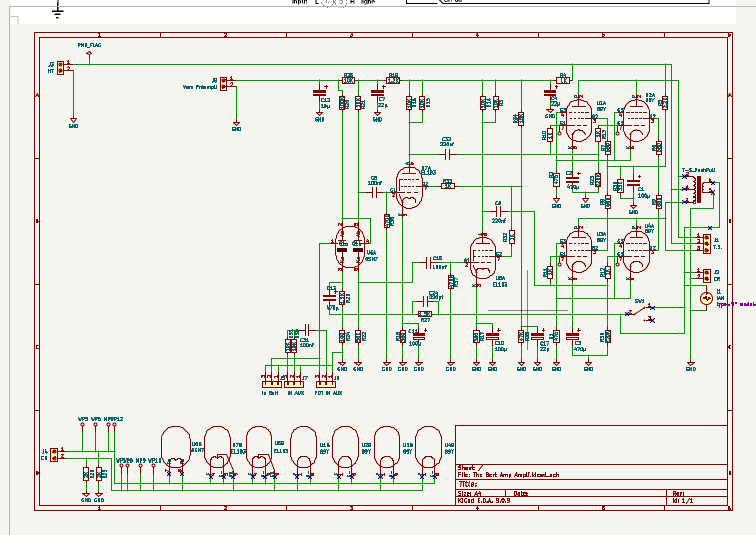The height and width of the screenshot is (535, 756).
Task: Click the U8A EL183 tube symbol
Action: (x=483, y=258)
